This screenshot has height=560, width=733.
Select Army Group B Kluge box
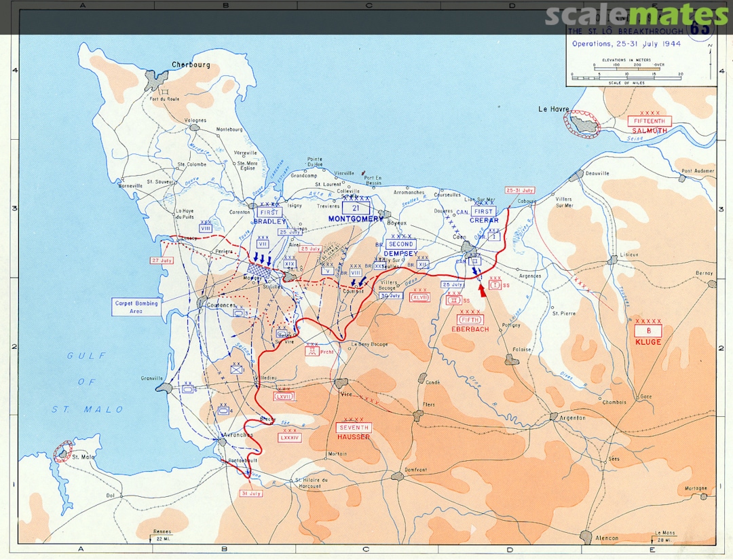647,331
